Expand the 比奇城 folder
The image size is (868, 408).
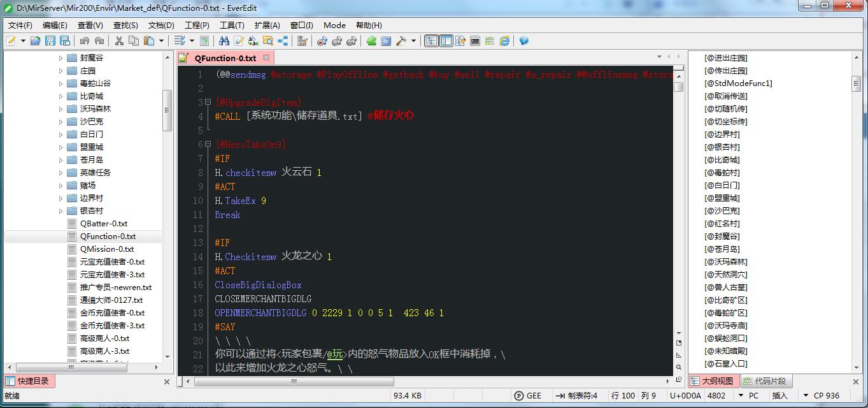point(61,96)
